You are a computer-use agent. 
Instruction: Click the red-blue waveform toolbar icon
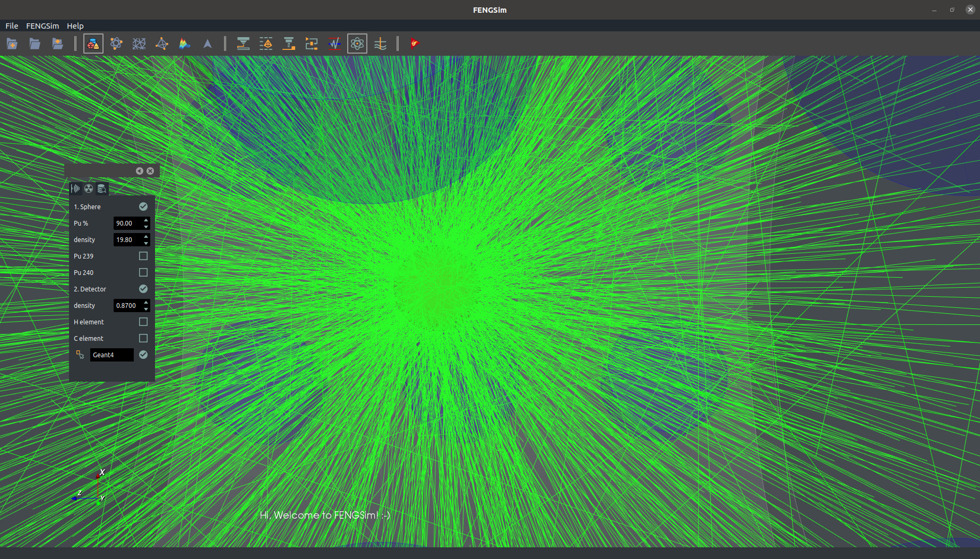pos(334,44)
